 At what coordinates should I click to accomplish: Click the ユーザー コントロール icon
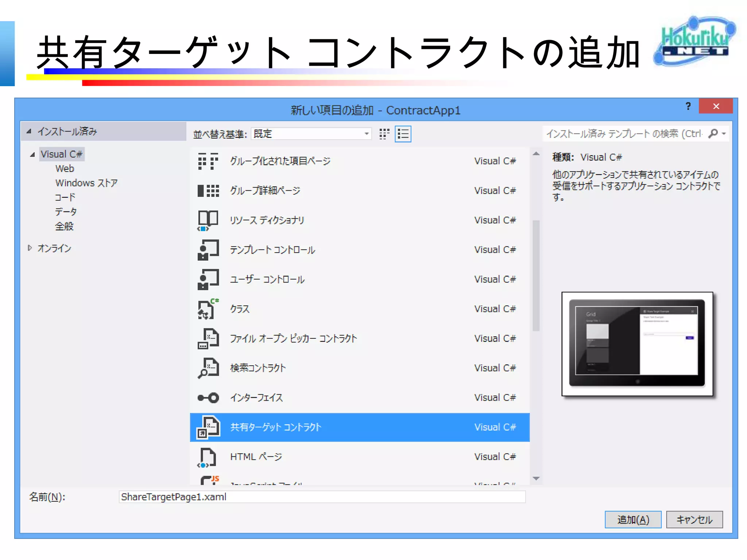click(x=208, y=279)
